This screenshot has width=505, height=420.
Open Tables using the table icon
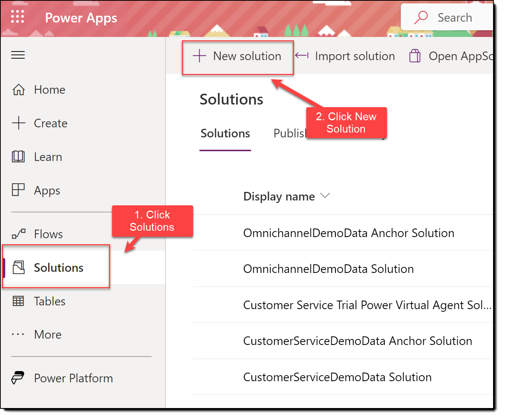18,301
